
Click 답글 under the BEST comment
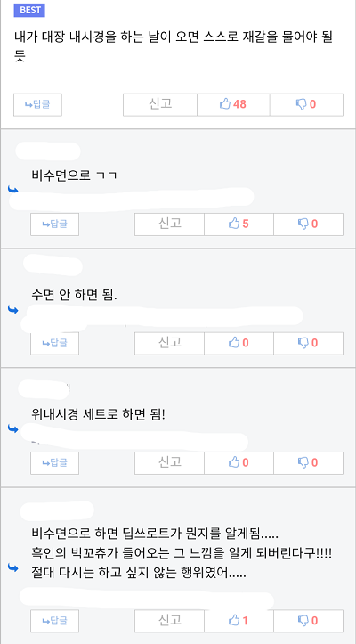[x=37, y=105]
